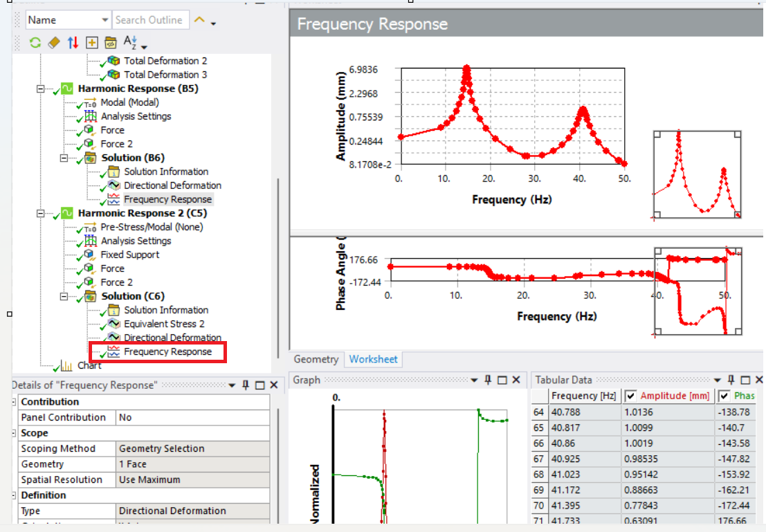The height and width of the screenshot is (532, 766).
Task: Open the small dropdown arrow next to search caret
Action: point(214,23)
